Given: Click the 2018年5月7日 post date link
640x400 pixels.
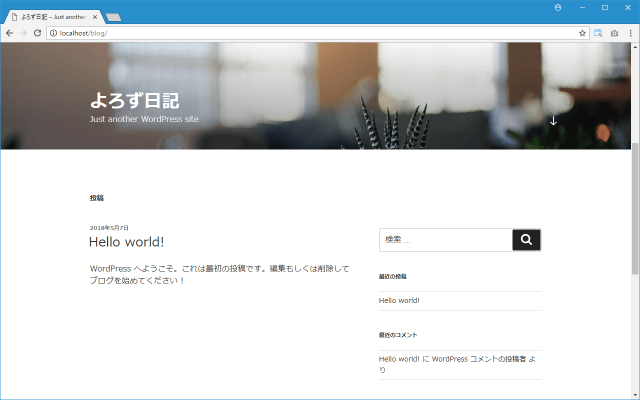Looking at the screenshot, I should [x=109, y=228].
